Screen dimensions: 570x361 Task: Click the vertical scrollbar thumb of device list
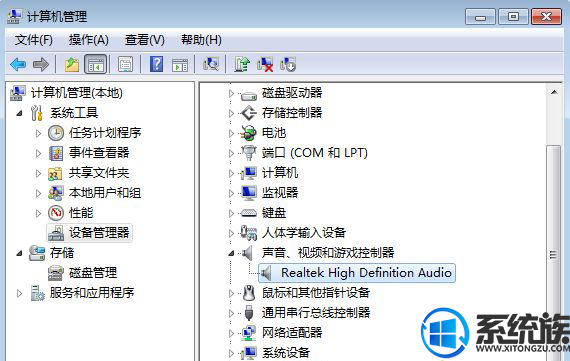554,254
